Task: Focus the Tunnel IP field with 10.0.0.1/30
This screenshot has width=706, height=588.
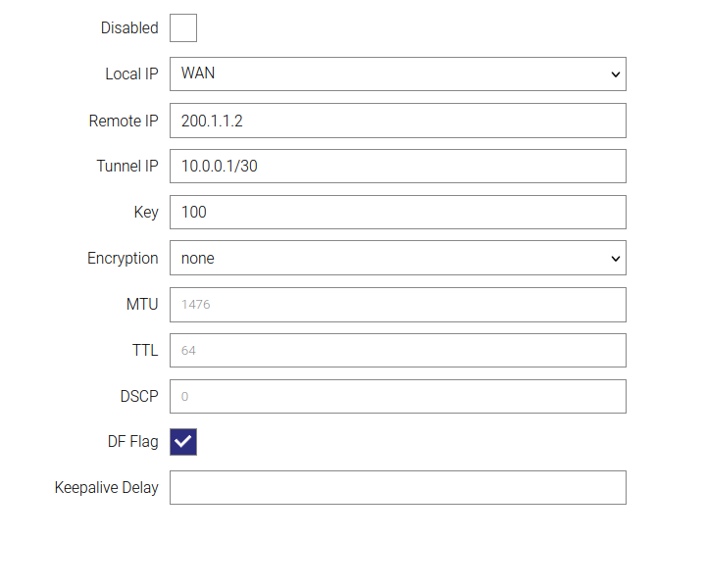Action: (397, 167)
